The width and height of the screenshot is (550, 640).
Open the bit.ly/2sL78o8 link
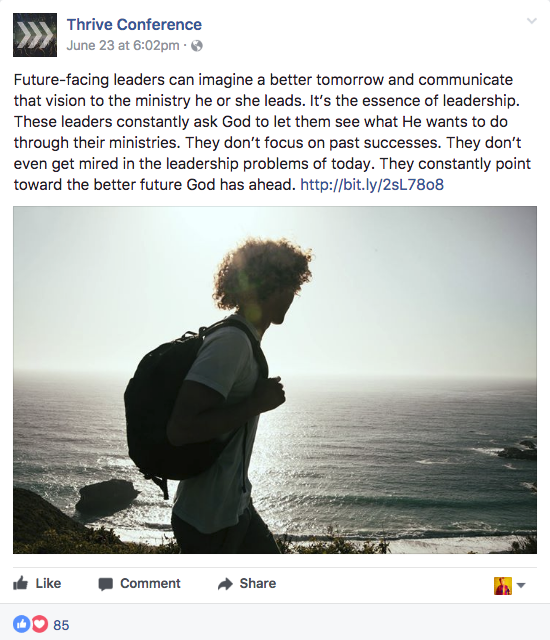[x=372, y=184]
